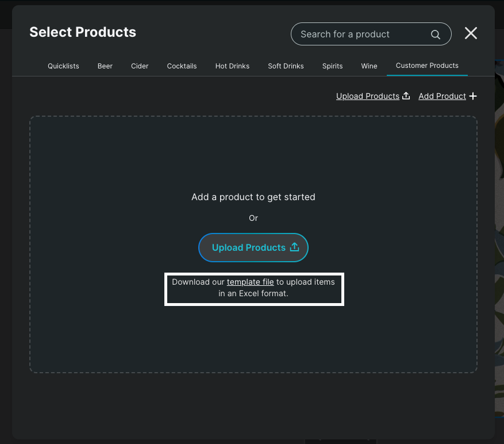Switch to the Beer tab
The image size is (504, 444).
(x=105, y=66)
